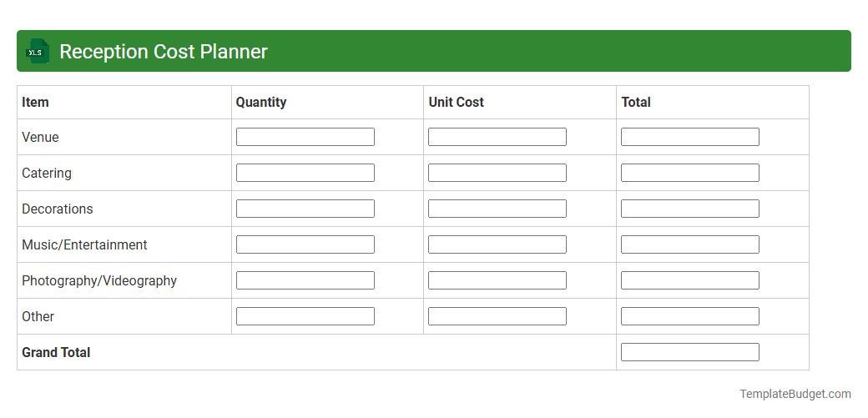Click the Catering Unit Cost input field
Image resolution: width=868 pixels, height=418 pixels.
pos(497,173)
